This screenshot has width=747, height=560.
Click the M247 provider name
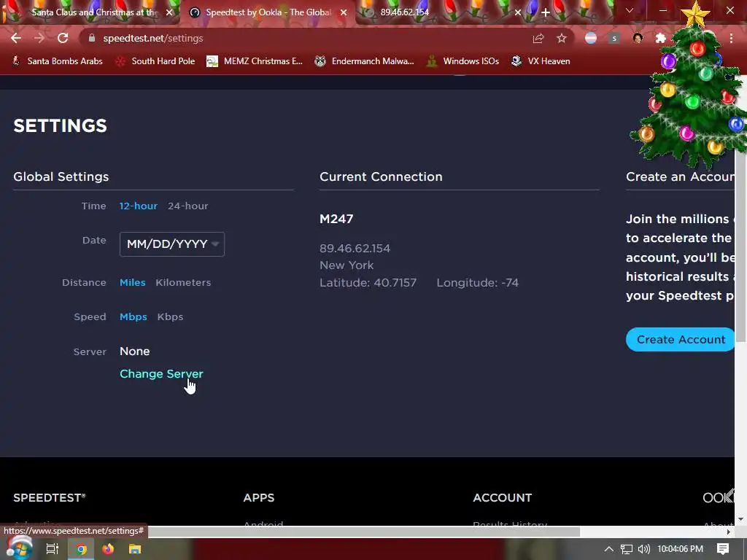point(336,219)
